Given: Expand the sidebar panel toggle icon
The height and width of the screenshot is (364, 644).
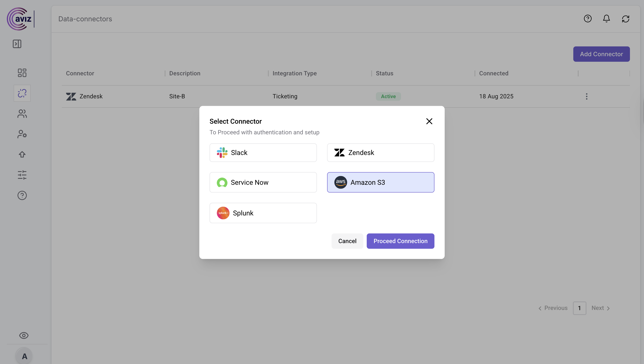Looking at the screenshot, I should pyautogui.click(x=17, y=44).
